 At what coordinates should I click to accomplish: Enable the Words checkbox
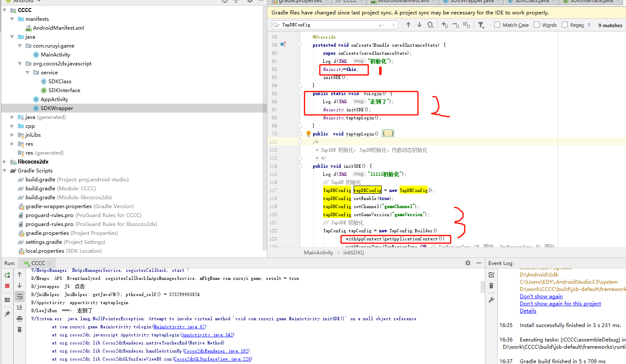point(537,25)
